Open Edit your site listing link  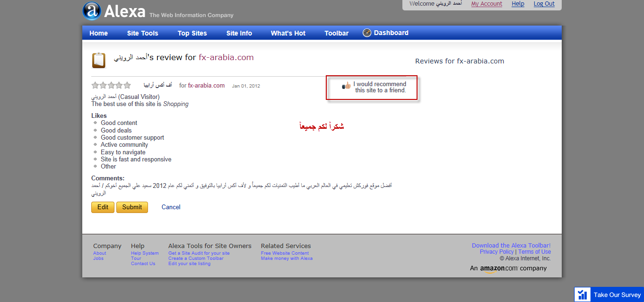click(189, 264)
